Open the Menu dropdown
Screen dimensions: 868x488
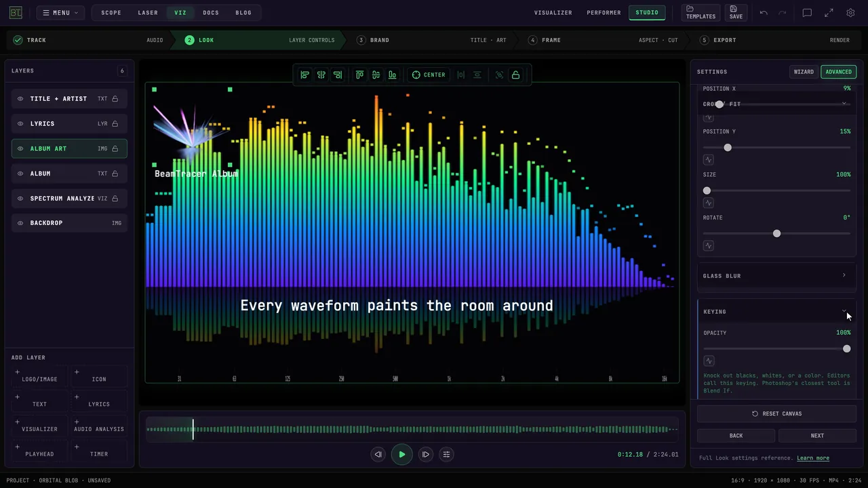60,12
